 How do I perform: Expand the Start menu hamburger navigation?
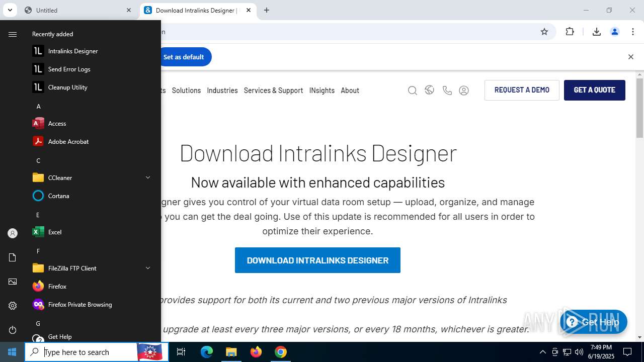pyautogui.click(x=13, y=34)
